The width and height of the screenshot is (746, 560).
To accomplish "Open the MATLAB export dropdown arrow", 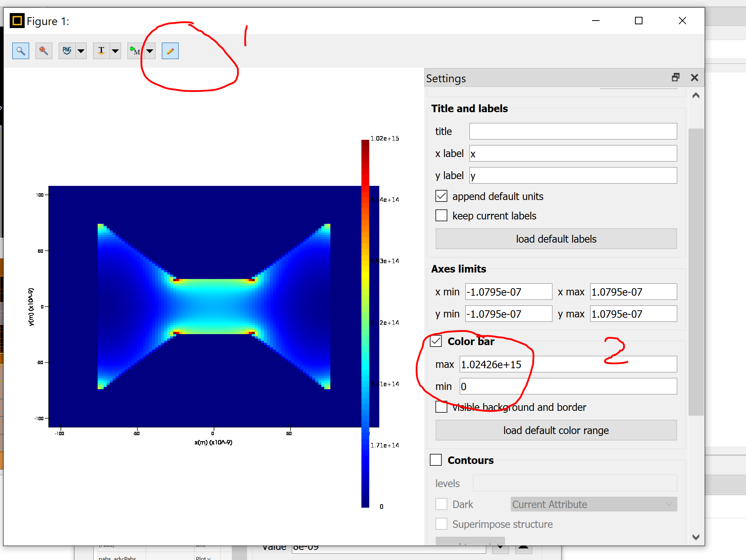I will pyautogui.click(x=150, y=51).
